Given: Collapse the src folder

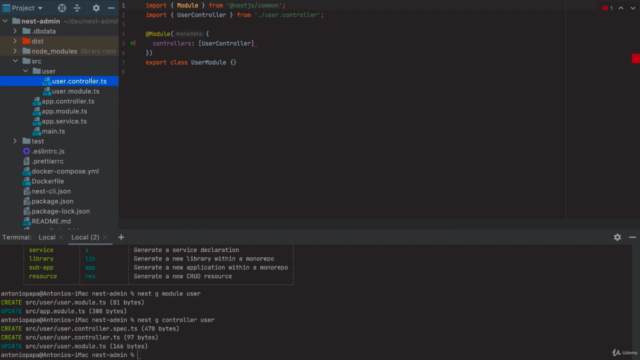Looking at the screenshot, I should 15,61.
